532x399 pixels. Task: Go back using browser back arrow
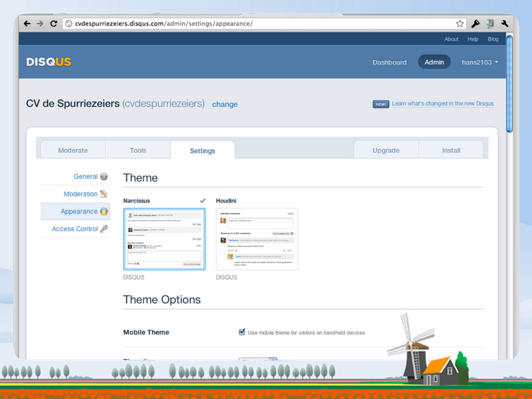[x=27, y=24]
